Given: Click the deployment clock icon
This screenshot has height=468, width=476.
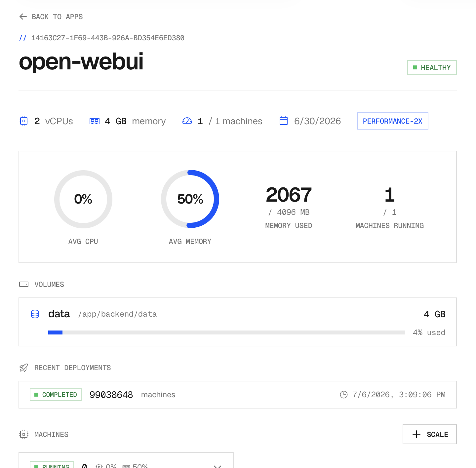Looking at the screenshot, I should tap(344, 395).
